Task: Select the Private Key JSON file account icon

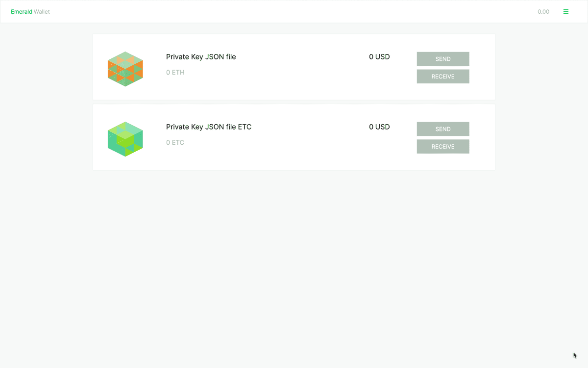Action: (x=125, y=69)
